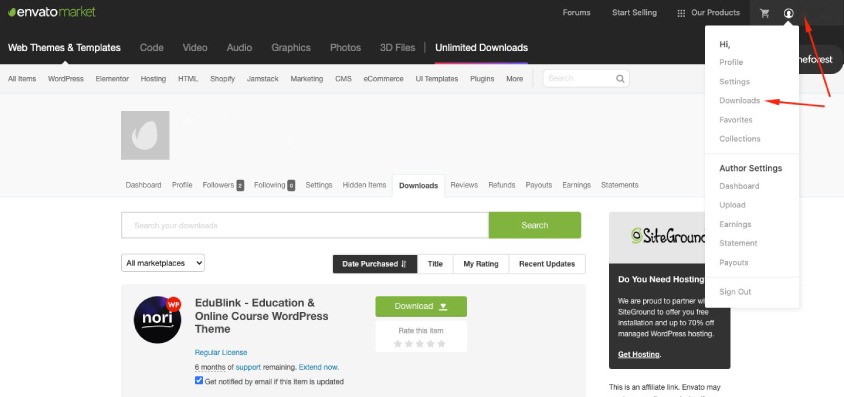844x397 pixels.
Task: Sort downloads by Recent Updates
Action: (x=547, y=264)
